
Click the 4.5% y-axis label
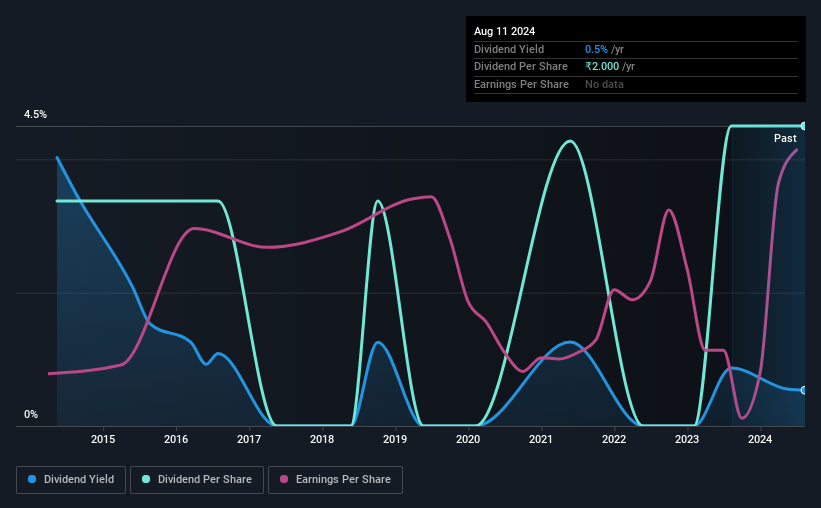tap(35, 114)
